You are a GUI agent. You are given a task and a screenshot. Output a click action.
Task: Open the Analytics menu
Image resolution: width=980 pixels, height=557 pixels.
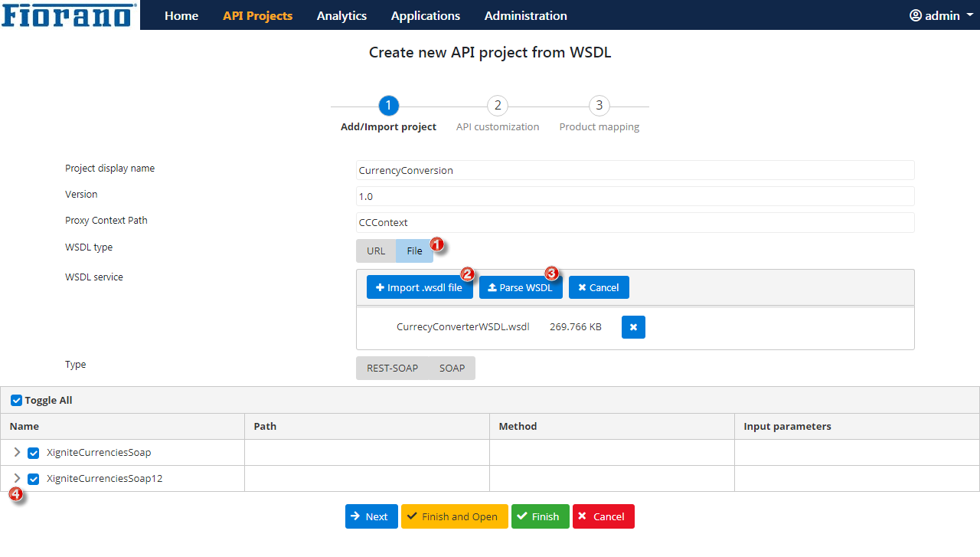[x=341, y=15]
